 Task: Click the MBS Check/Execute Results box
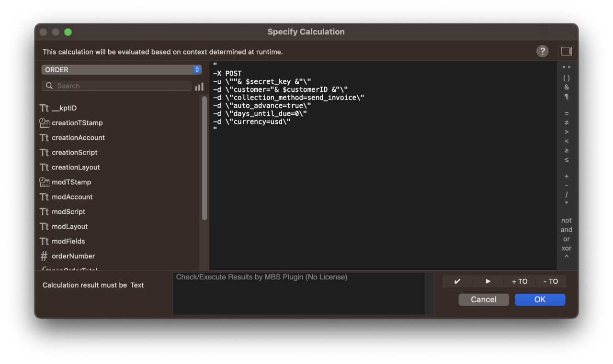coord(299,294)
